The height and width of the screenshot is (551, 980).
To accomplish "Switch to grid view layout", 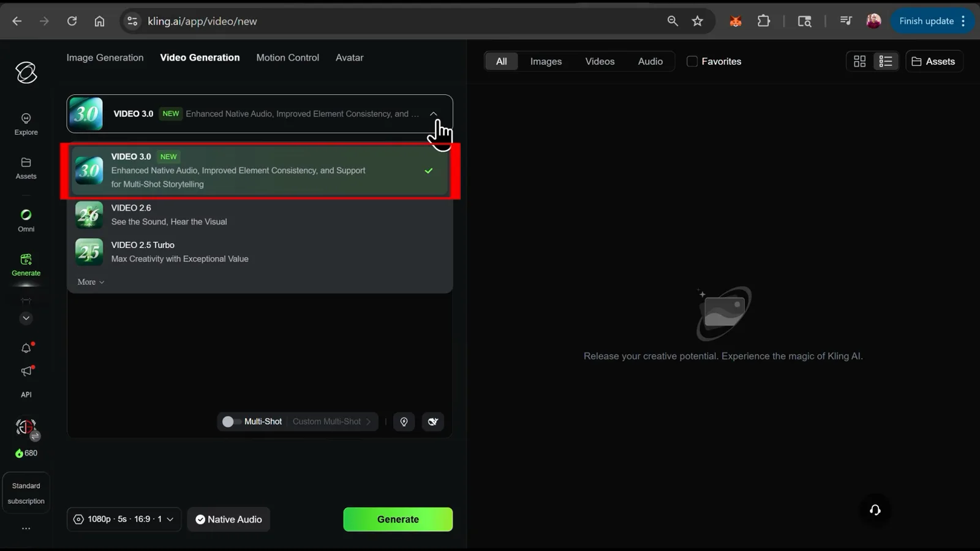I will point(860,61).
